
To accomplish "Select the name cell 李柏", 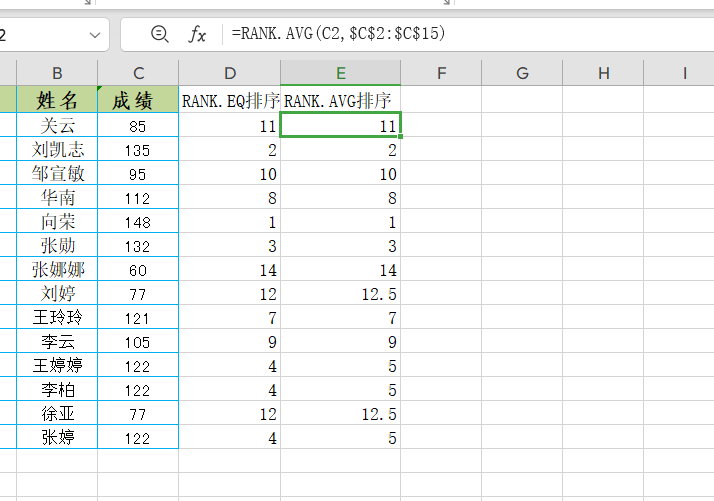I will coord(57,389).
